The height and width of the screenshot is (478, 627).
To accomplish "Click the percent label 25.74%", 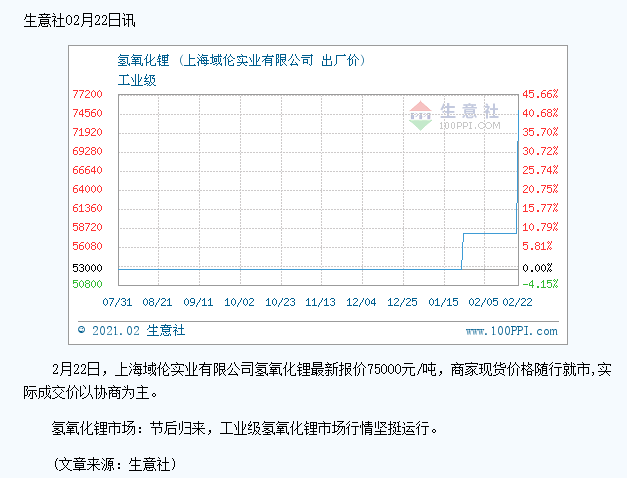I will (x=540, y=170).
